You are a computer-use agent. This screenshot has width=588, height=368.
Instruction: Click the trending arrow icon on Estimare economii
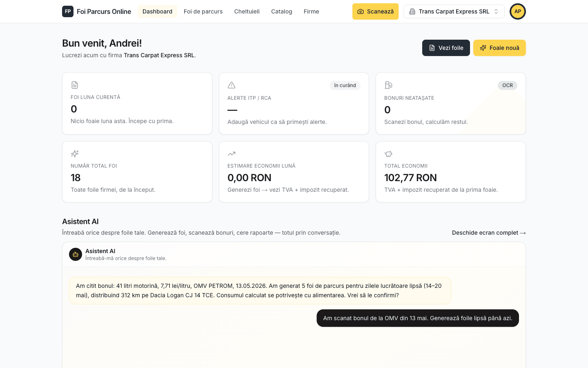[232, 154]
